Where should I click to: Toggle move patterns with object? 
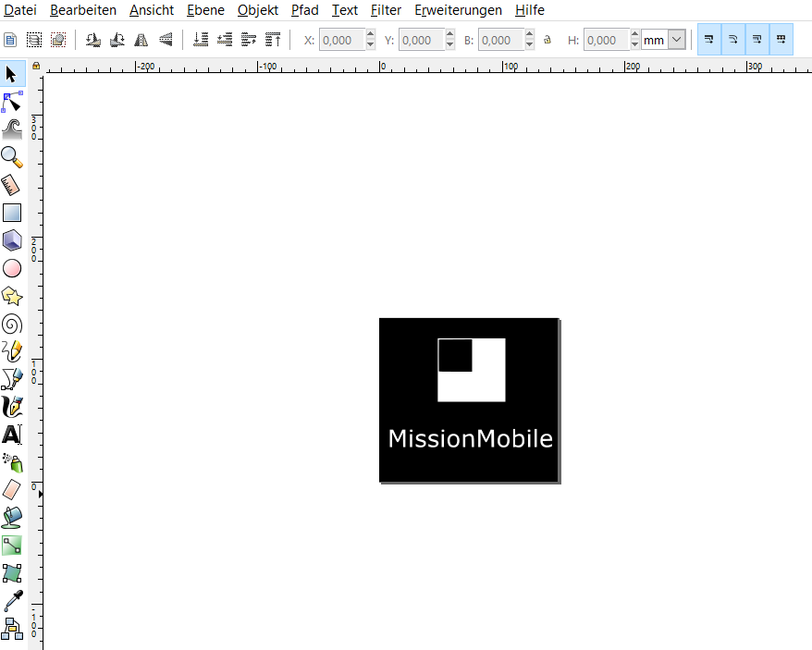pos(781,40)
